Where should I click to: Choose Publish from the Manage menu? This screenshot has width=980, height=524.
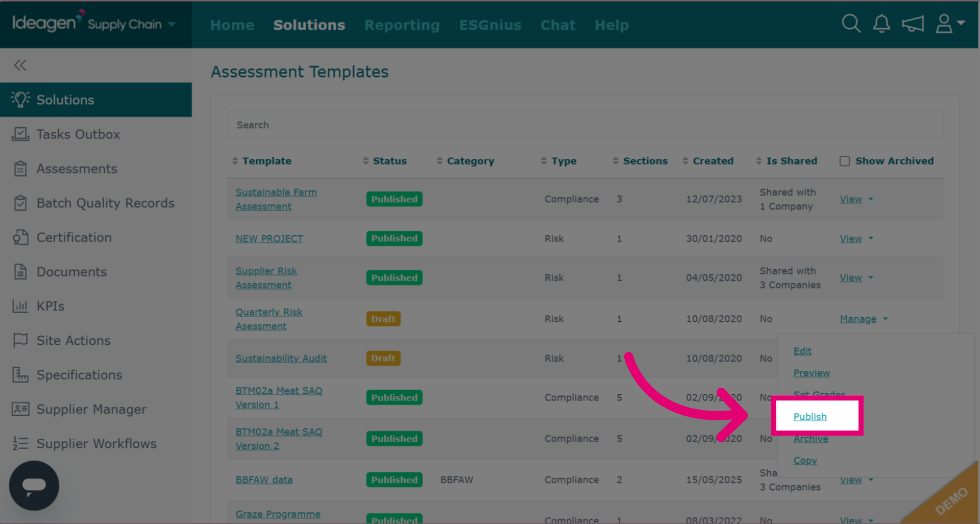click(x=810, y=417)
